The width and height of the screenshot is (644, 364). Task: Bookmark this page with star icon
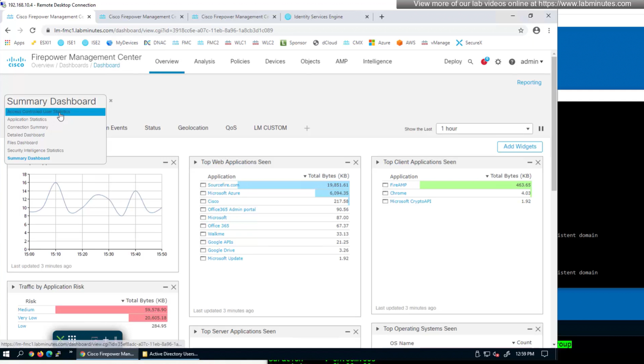coord(521,31)
